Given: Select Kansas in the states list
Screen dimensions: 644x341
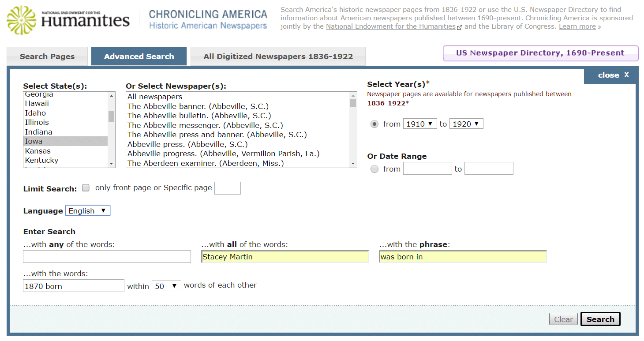Looking at the screenshot, I should (65, 151).
